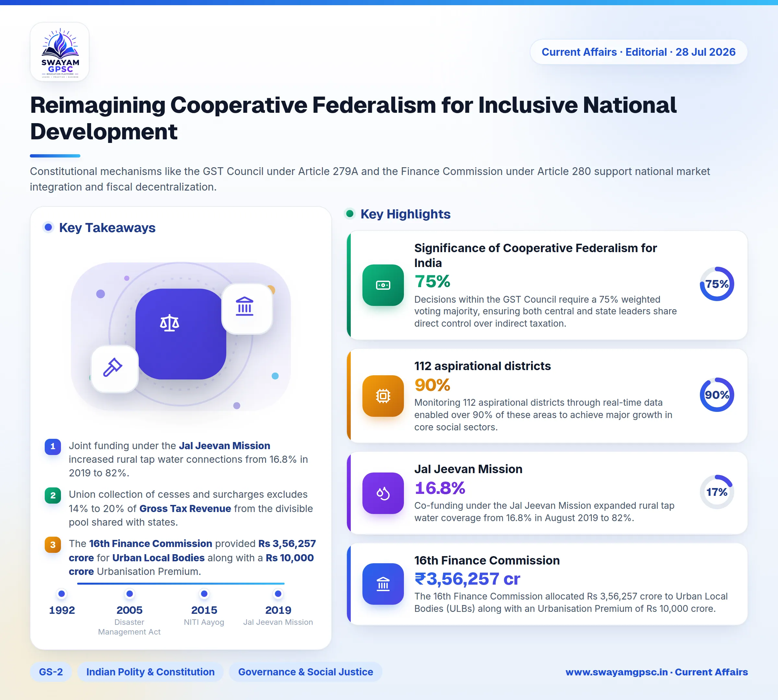The image size is (778, 700).
Task: Click the 90% progress ring
Action: pyautogui.click(x=717, y=395)
